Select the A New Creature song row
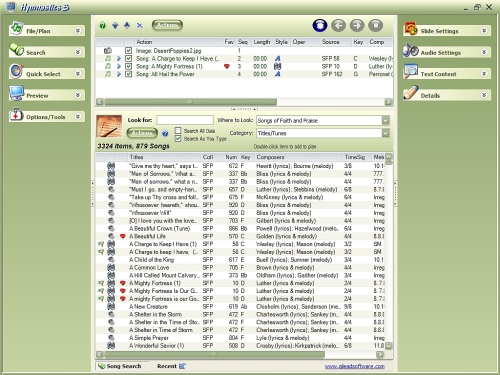The image size is (500, 375). pos(240,307)
